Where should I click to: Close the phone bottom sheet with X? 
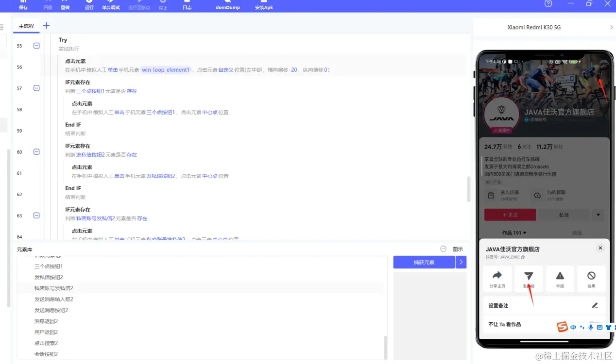tap(600, 248)
